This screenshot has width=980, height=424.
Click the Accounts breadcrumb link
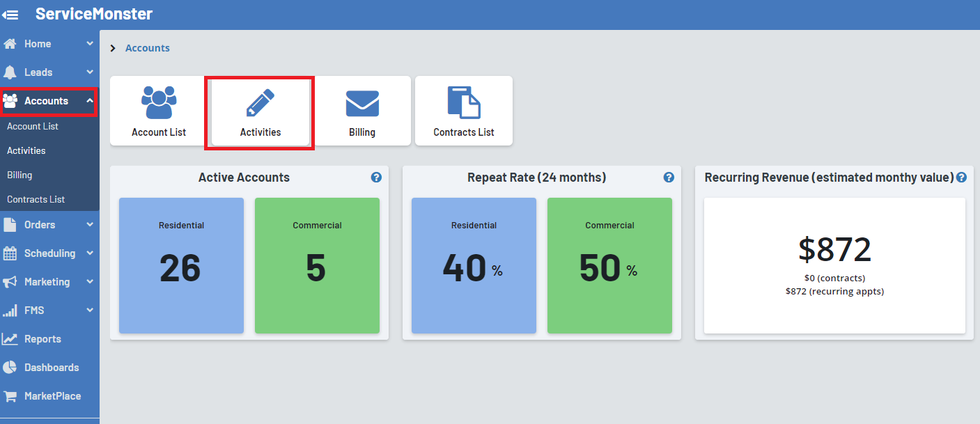click(147, 48)
